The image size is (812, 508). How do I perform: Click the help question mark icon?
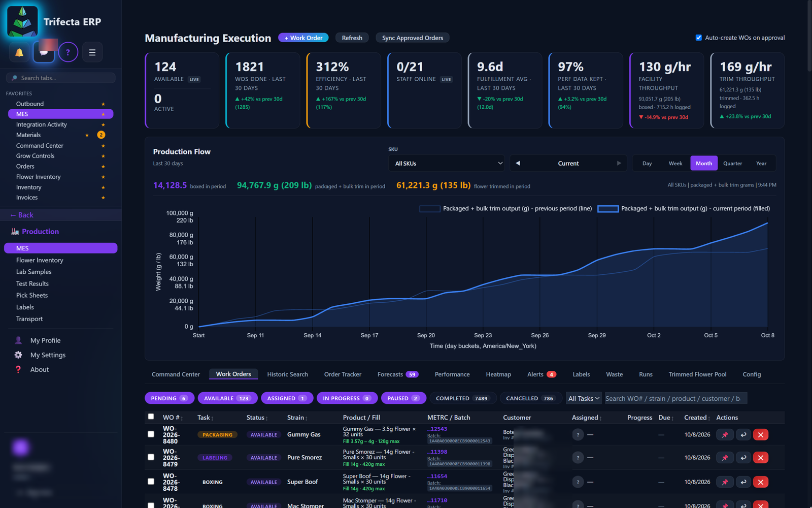(x=68, y=52)
